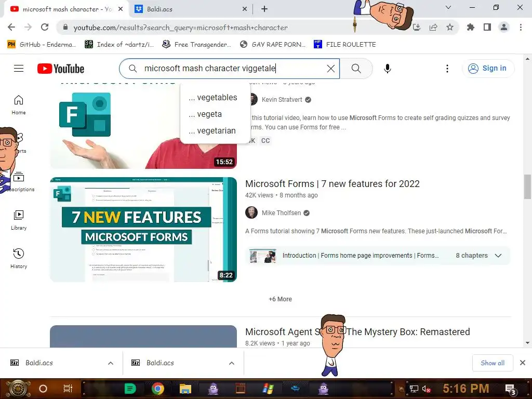Click the address bar URL
Image resolution: width=532 pixels, height=399 pixels.
180,28
